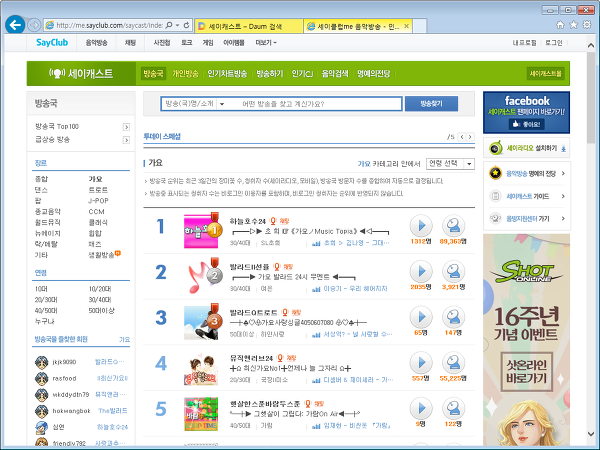Click avatar icon of member rasfood
Viewport: 600px width, 450px height.
click(41, 378)
